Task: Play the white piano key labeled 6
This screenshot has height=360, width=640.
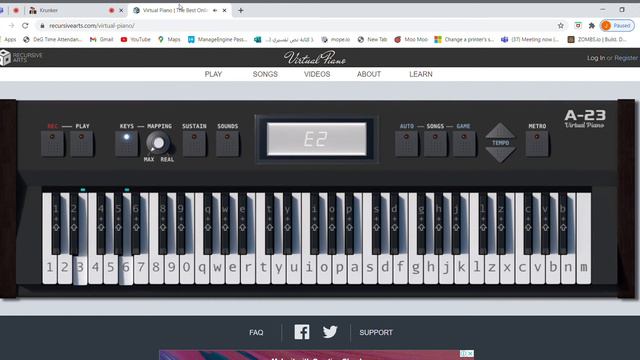Action: [126, 267]
